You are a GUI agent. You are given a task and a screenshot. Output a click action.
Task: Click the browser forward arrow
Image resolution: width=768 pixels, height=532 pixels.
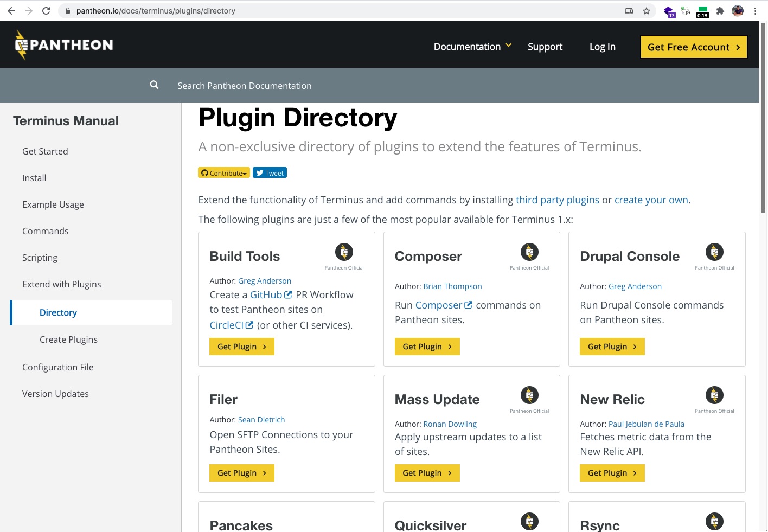(x=29, y=11)
